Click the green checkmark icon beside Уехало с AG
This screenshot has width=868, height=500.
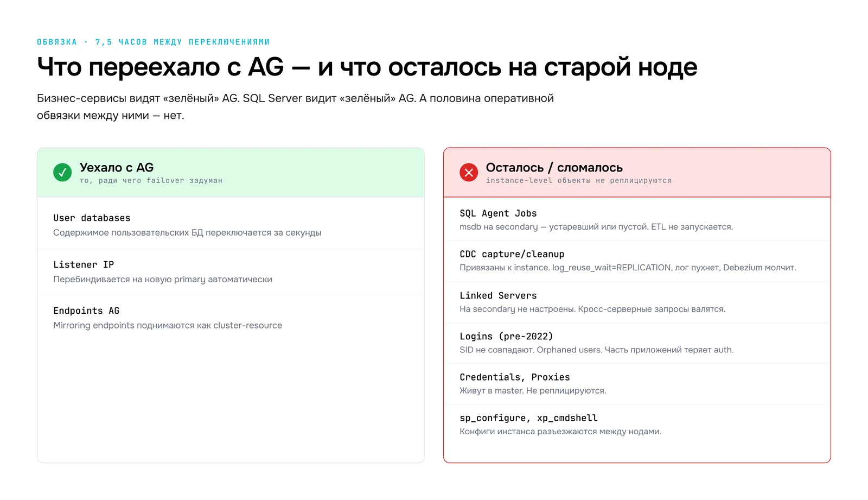point(62,173)
